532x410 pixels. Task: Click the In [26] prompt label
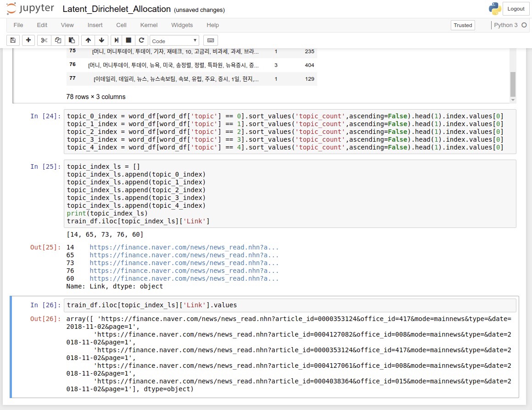point(45,305)
